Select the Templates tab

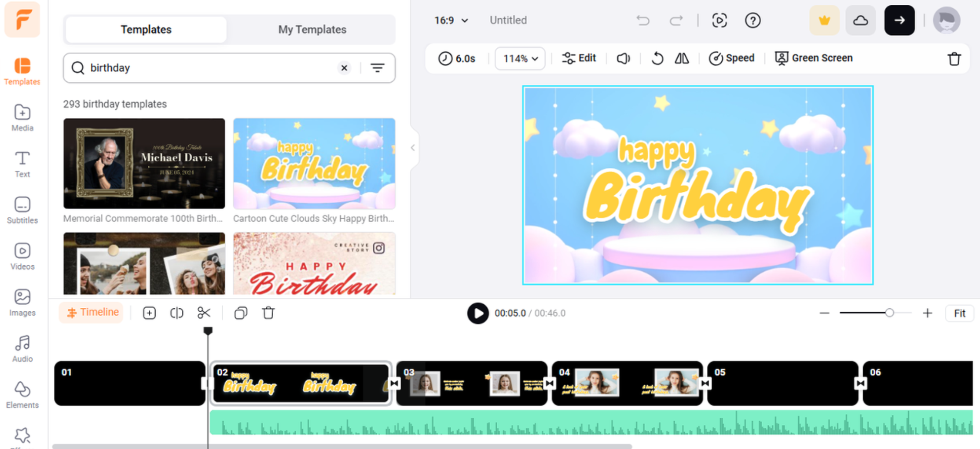pos(146,29)
